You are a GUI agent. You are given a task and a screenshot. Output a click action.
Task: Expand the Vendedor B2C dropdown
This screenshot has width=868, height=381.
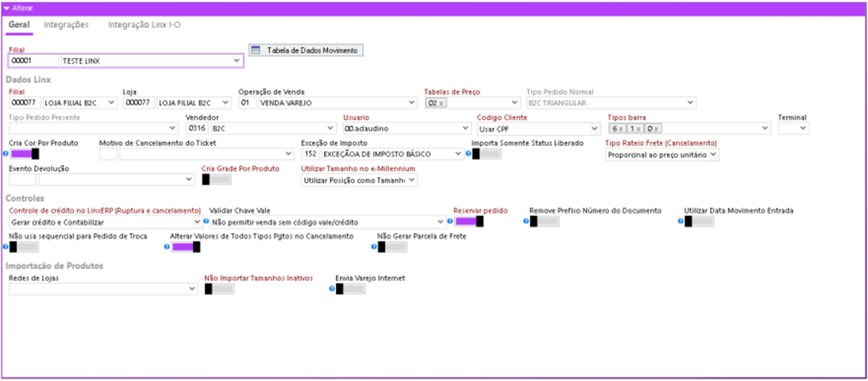click(331, 129)
